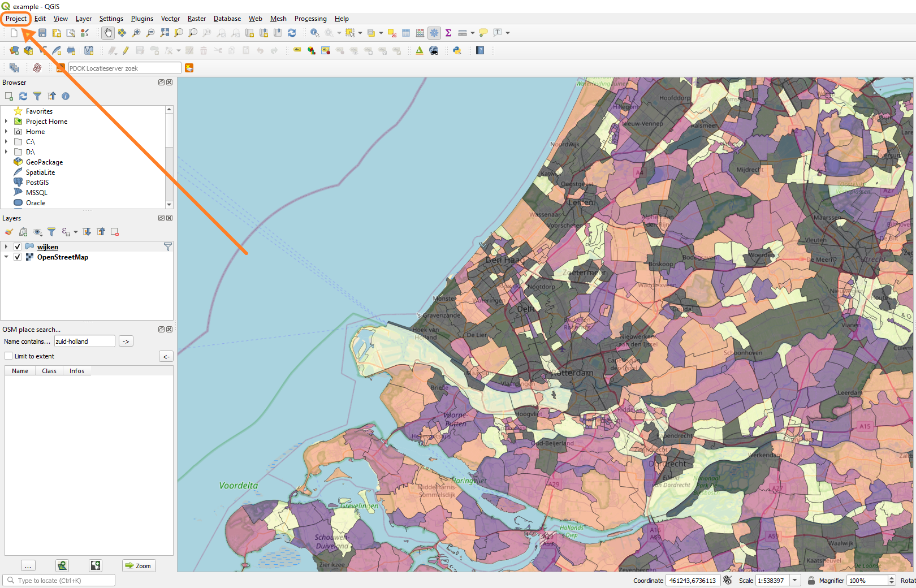This screenshot has height=588, width=916.
Task: Click the PDOK Locatieserver search field
Action: pos(124,68)
